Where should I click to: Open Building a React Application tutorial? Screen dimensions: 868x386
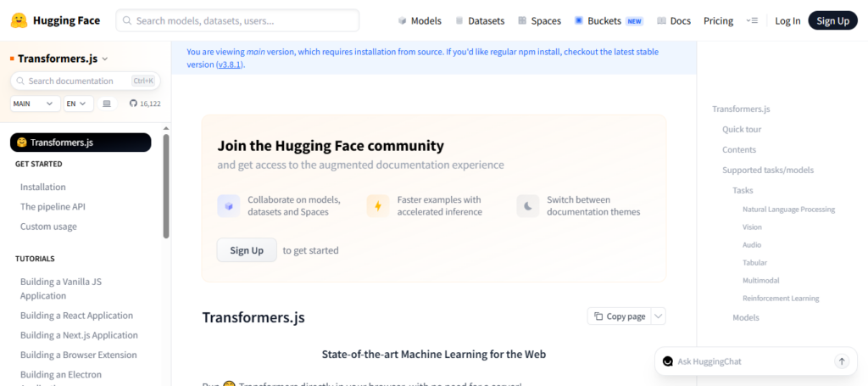click(76, 316)
